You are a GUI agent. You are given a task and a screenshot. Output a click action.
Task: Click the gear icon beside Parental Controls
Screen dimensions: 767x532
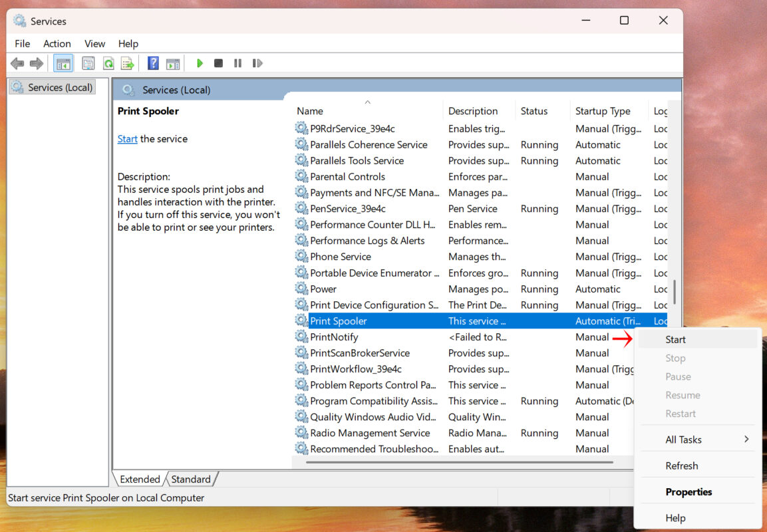point(301,176)
